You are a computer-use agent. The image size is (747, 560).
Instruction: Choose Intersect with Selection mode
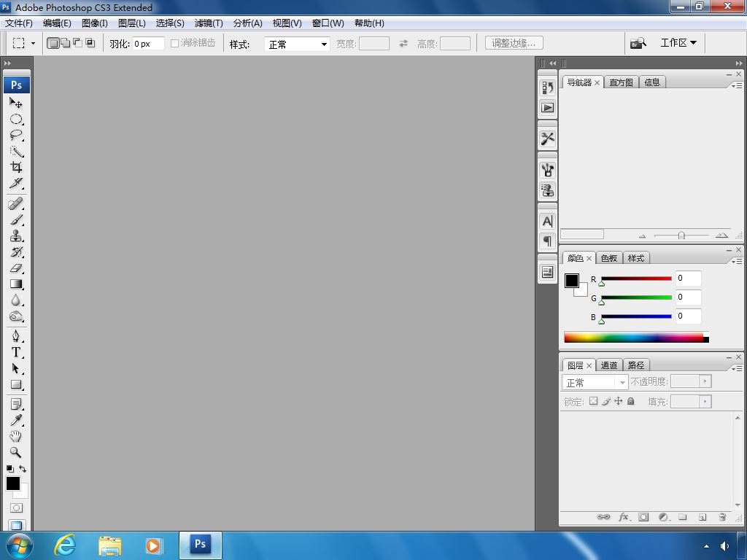90,43
